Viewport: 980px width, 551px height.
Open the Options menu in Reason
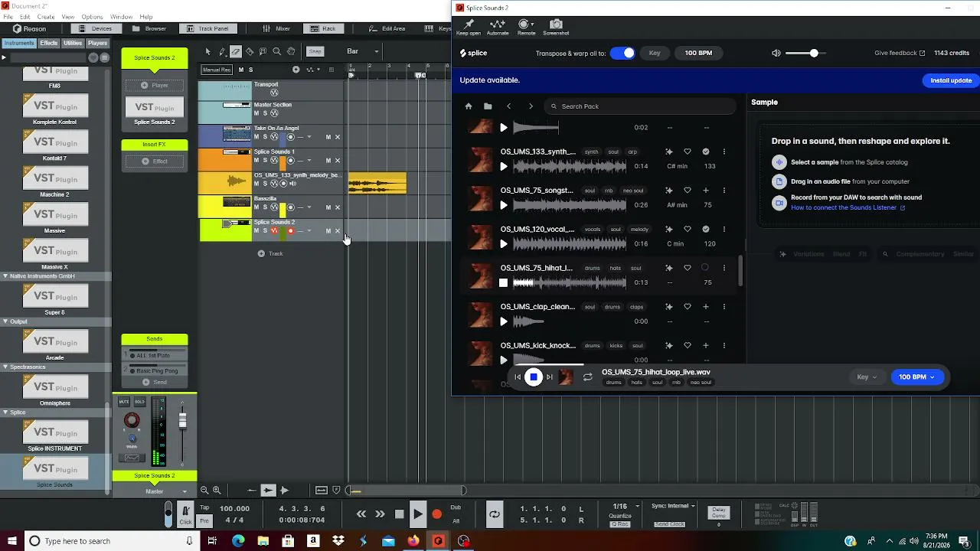click(x=92, y=17)
